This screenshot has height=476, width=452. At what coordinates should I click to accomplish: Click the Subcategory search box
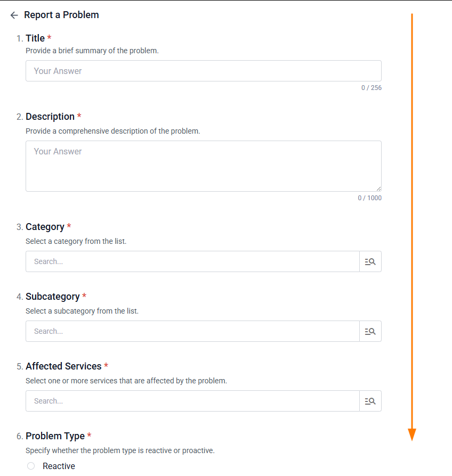point(192,331)
